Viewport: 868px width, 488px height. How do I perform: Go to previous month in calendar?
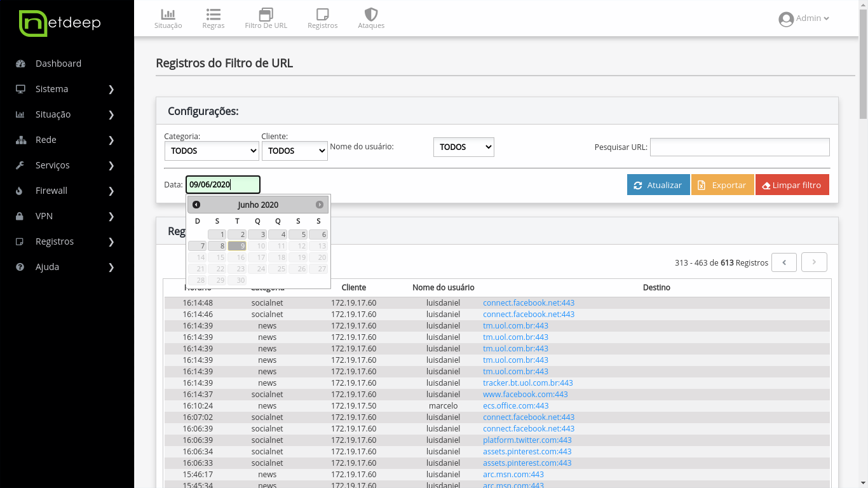click(196, 205)
